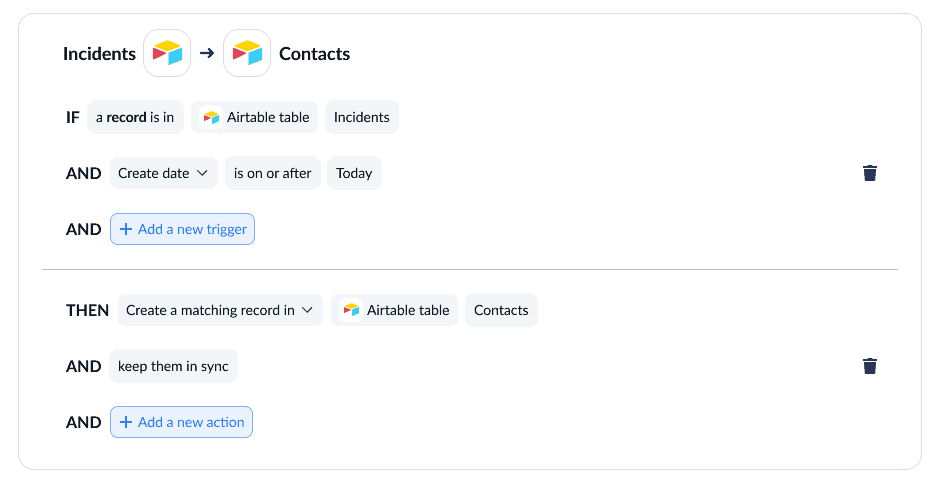Click the Contacts Airtable icon in header
Screen dimensions: 933x484
click(x=247, y=53)
